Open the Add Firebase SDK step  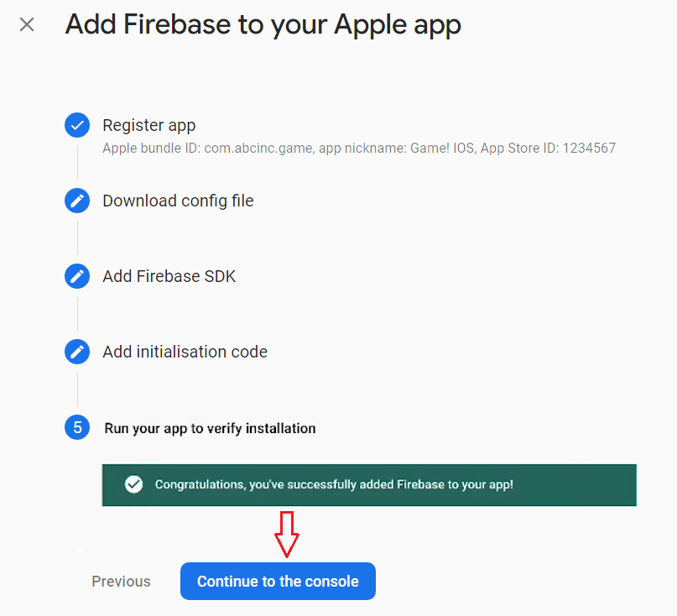click(169, 276)
